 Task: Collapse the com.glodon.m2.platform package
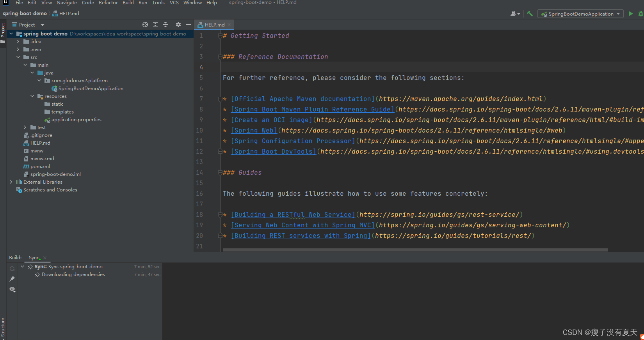click(x=39, y=81)
